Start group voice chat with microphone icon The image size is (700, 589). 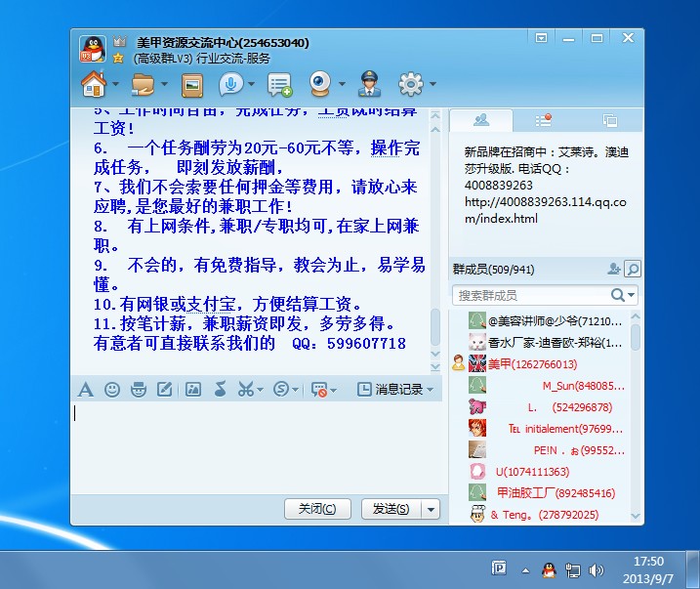click(231, 85)
